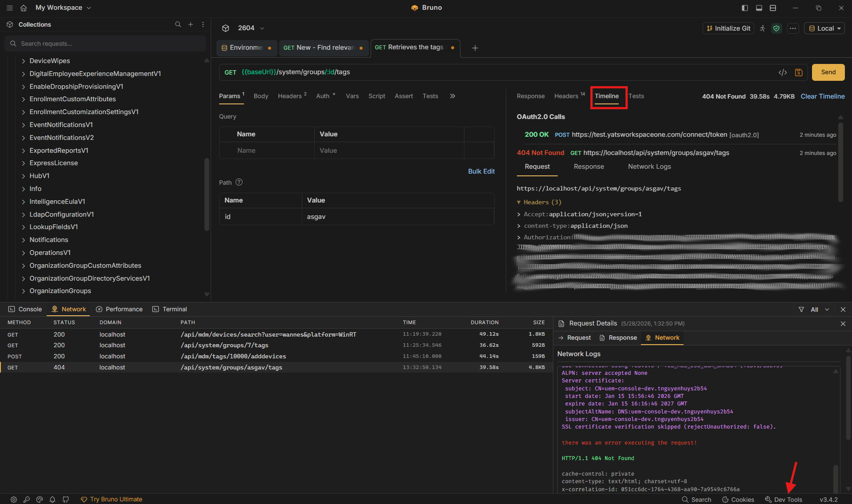Screen dimensions: 852x504
Task: Switch the split orientation layout icon
Action: tap(773, 8)
